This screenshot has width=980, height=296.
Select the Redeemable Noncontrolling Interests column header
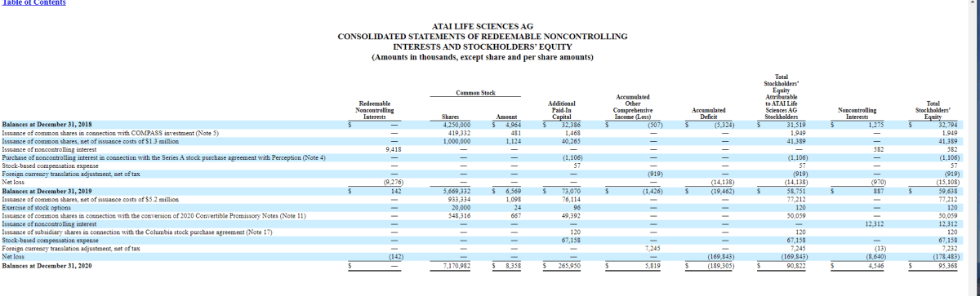(374, 110)
